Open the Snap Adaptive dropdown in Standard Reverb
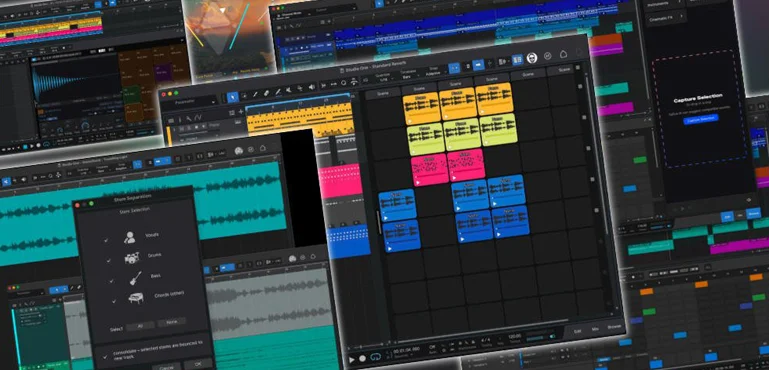 tap(434, 71)
